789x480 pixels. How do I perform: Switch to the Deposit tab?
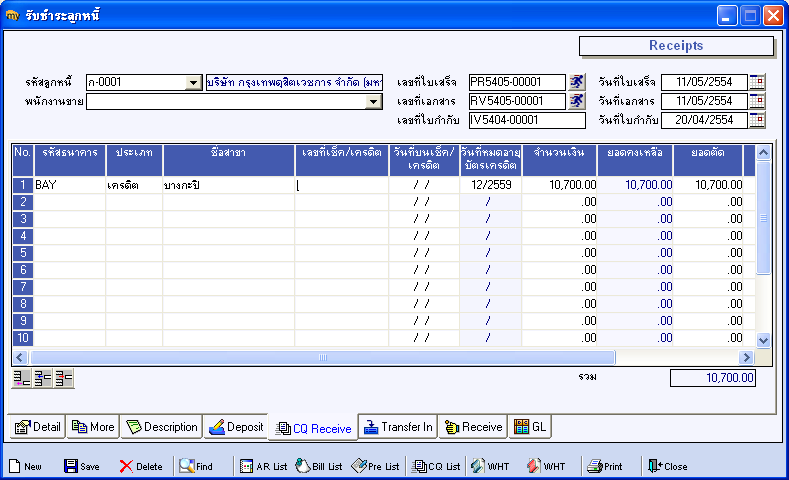pos(235,427)
